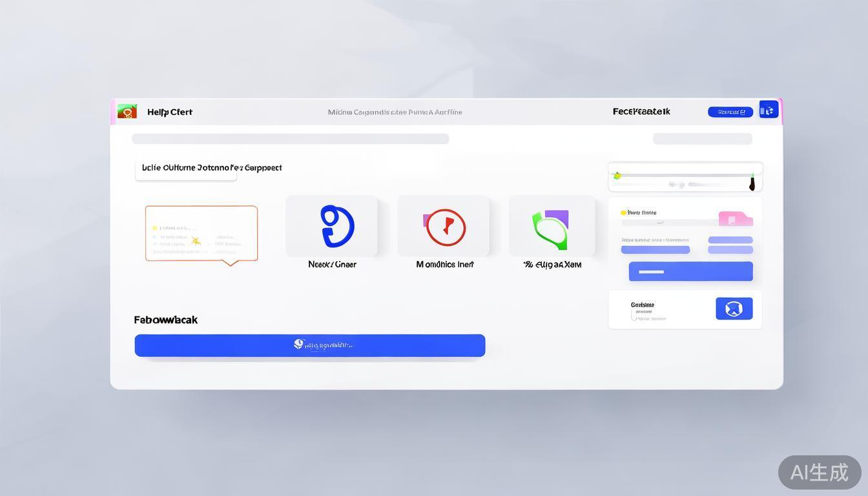This screenshot has height=496, width=868.
Task: Click the red-green app logo icon
Action: coord(127,112)
